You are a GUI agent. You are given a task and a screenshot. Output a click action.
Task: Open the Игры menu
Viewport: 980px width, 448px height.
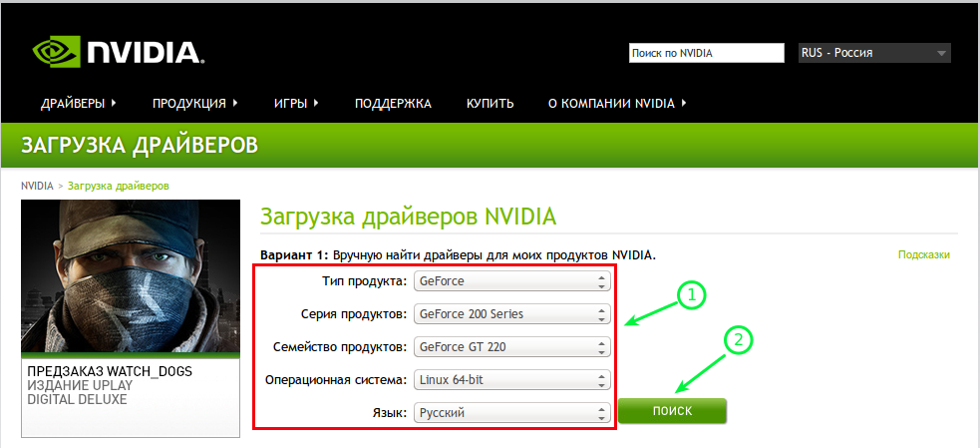click(296, 103)
